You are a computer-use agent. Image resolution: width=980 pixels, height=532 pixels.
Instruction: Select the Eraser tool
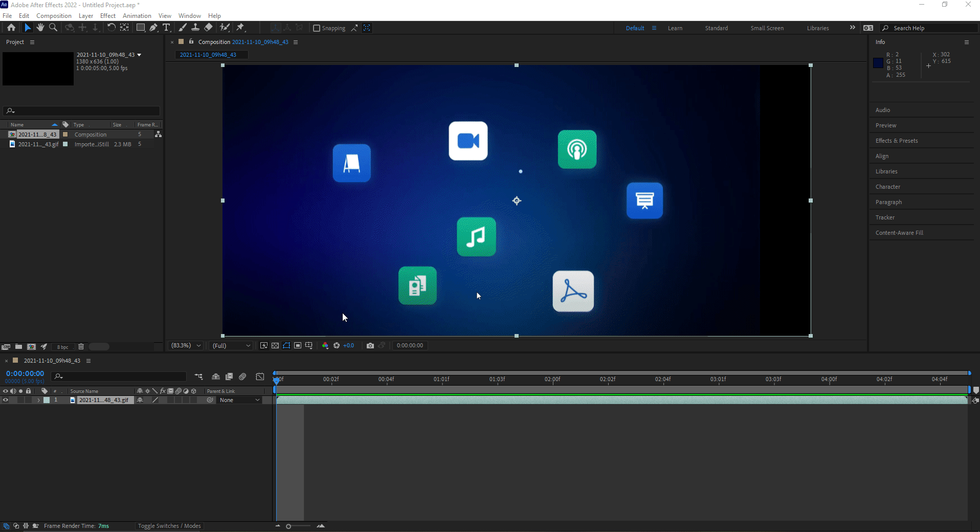click(x=209, y=28)
